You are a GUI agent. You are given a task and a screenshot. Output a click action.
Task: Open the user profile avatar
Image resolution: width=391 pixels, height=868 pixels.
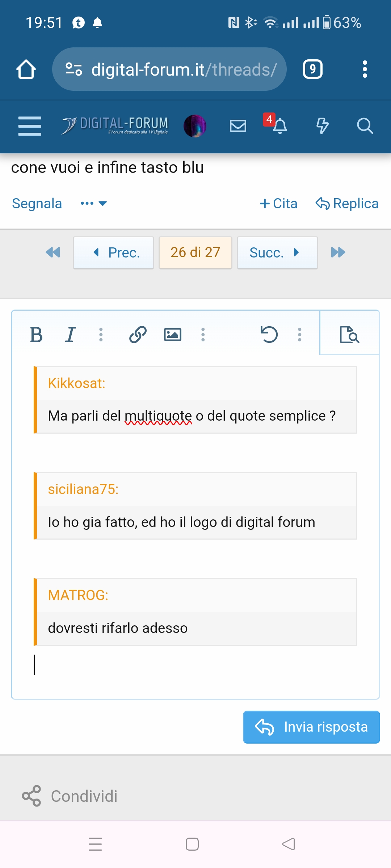tap(195, 126)
